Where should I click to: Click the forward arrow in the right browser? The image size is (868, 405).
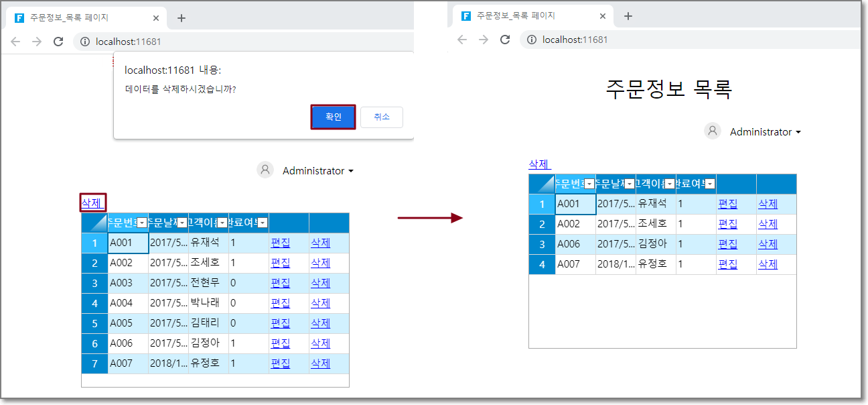[x=484, y=40]
